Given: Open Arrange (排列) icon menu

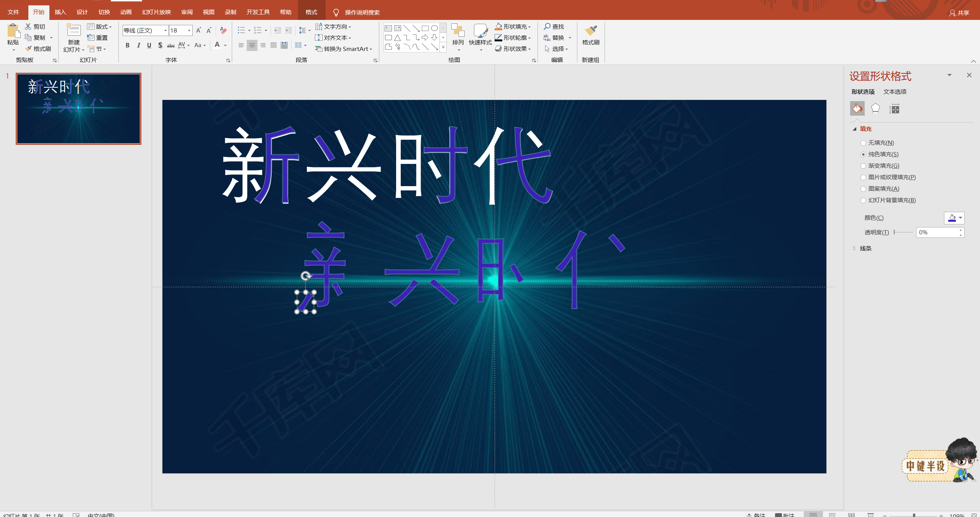Looking at the screenshot, I should (458, 37).
